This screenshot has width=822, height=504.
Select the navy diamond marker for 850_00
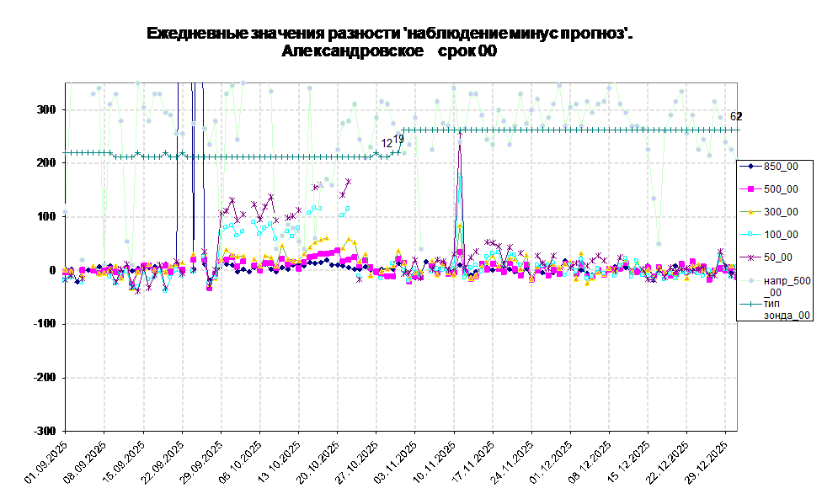click(x=750, y=167)
